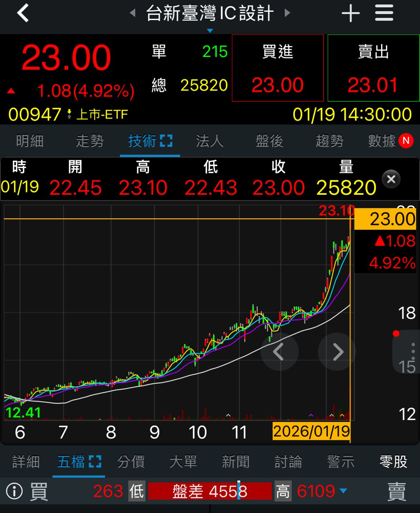The width and height of the screenshot is (420, 513).
Task: Move chart cursor to previous candle
Action: pyautogui.click(x=279, y=352)
